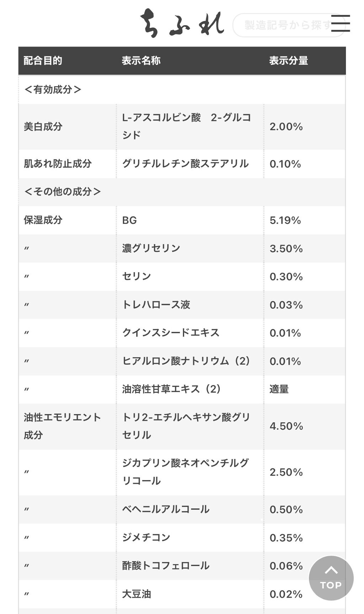
Task: Tap the ＜有効成分＞ section row
Action: tap(53, 90)
